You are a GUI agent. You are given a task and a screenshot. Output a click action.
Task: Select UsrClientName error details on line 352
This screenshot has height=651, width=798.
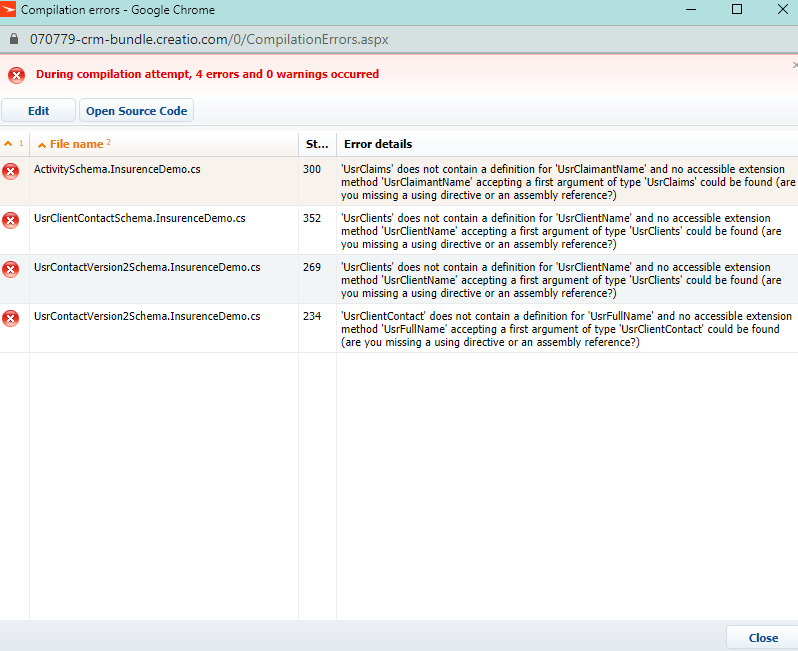(561, 231)
